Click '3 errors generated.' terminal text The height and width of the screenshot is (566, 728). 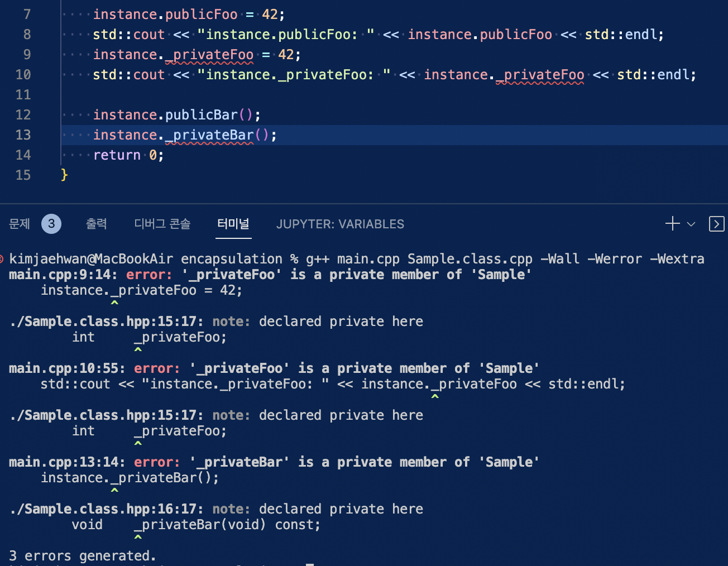tap(82, 555)
